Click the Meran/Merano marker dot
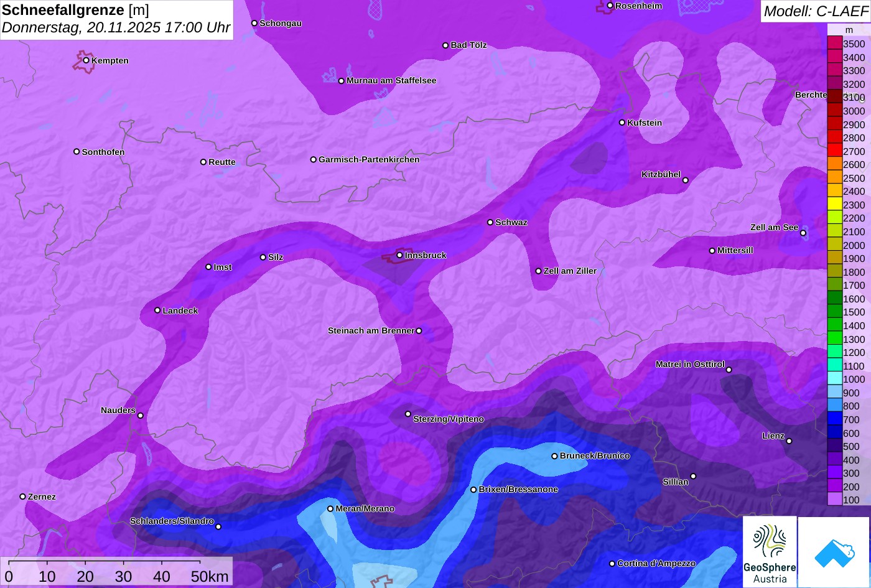The image size is (871, 588). (330, 508)
